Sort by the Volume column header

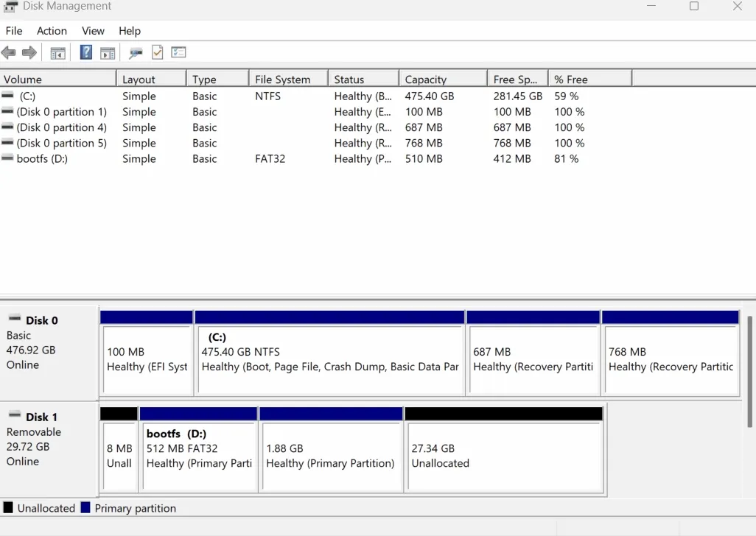click(58, 79)
